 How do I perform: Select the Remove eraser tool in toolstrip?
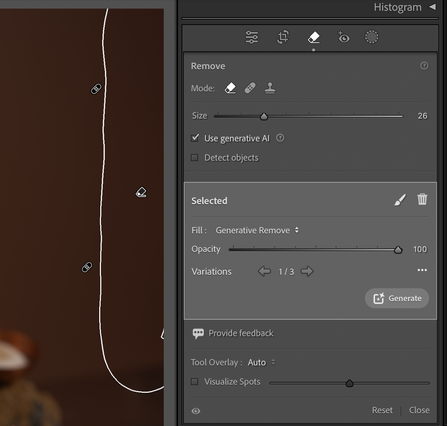pos(314,37)
